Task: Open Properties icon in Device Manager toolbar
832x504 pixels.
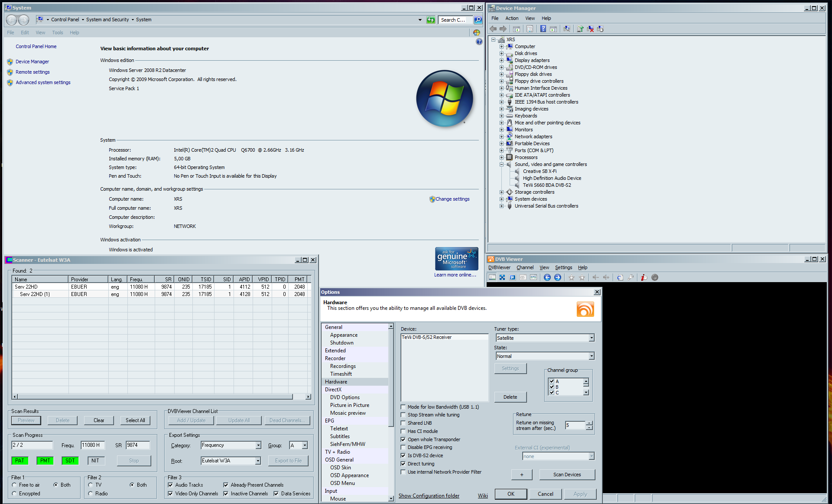Action: click(x=530, y=29)
